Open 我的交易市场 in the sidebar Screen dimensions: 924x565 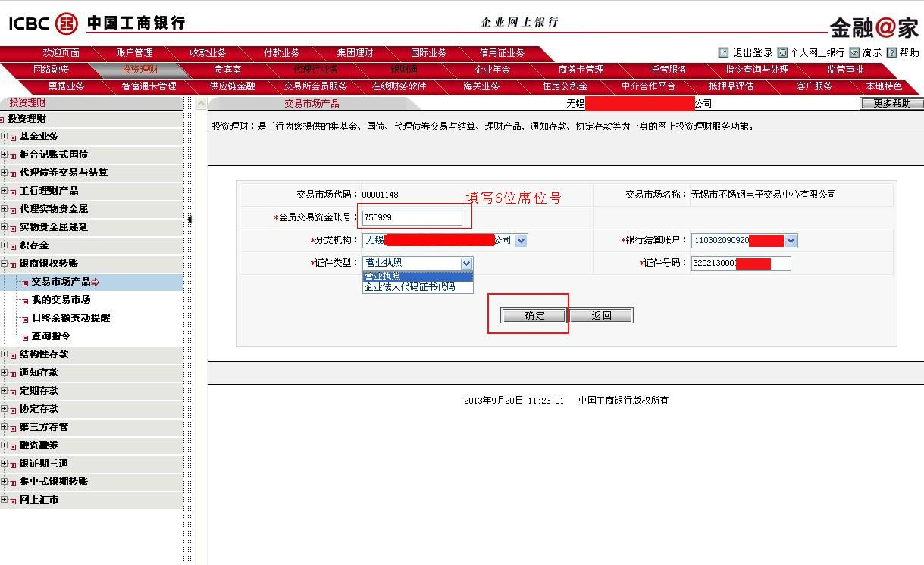61,300
